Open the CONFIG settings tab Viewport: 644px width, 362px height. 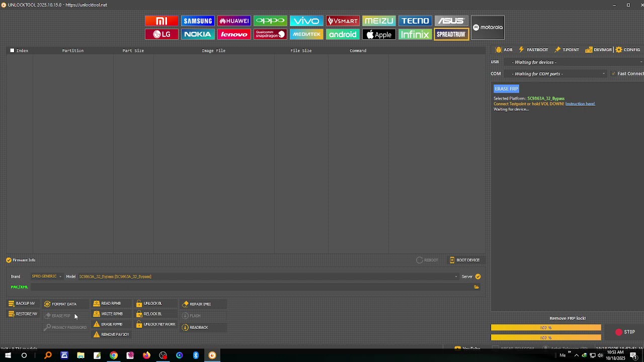tap(628, 50)
